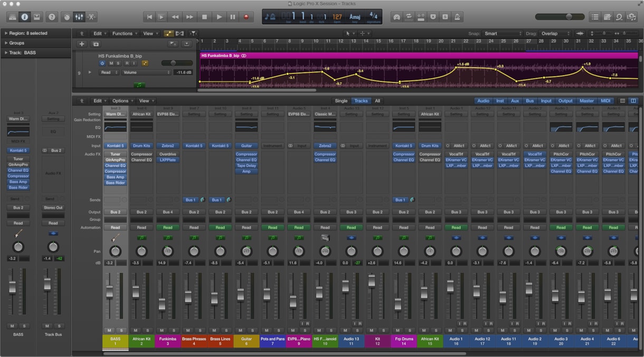This screenshot has width=644, height=357.
Task: Toggle power button on HS Funkalimba track
Action: (103, 63)
